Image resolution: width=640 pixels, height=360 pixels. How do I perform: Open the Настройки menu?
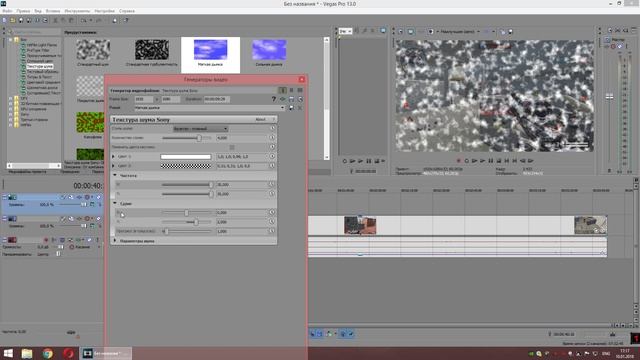click(x=104, y=11)
